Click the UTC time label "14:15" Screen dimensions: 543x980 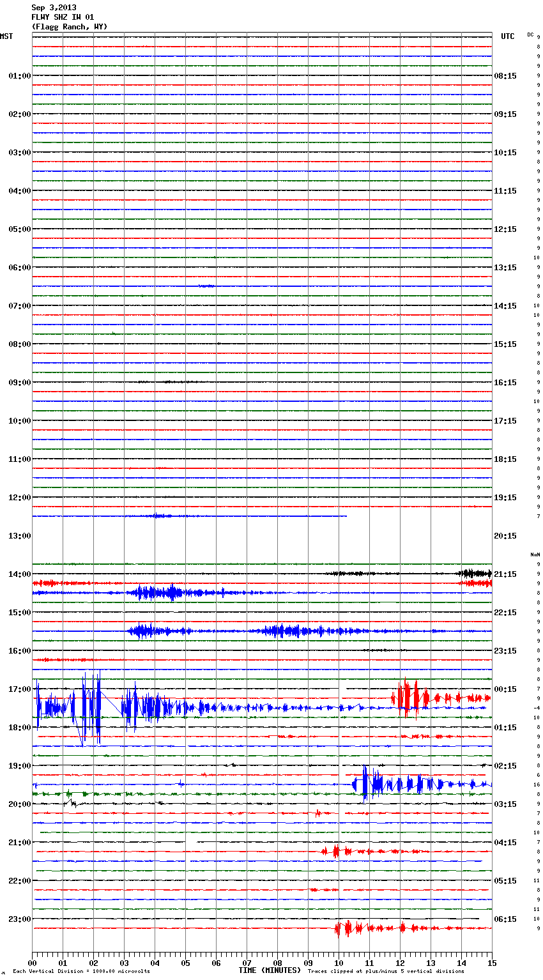pyautogui.click(x=505, y=306)
